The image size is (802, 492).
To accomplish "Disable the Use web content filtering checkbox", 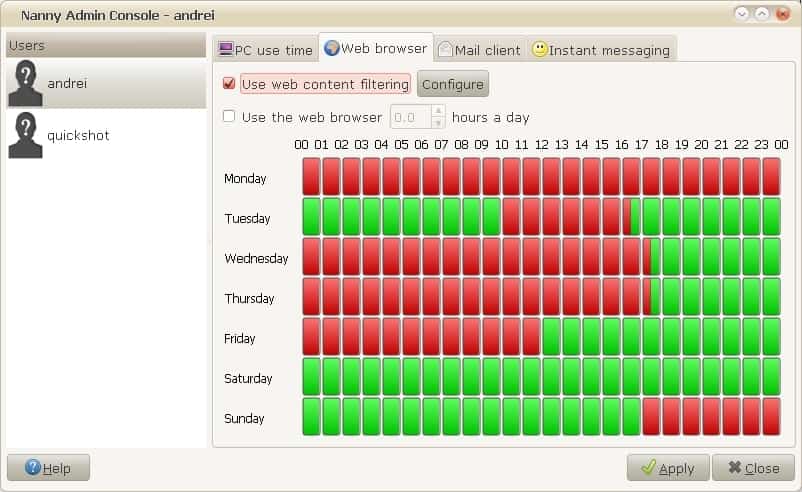I will (x=229, y=84).
